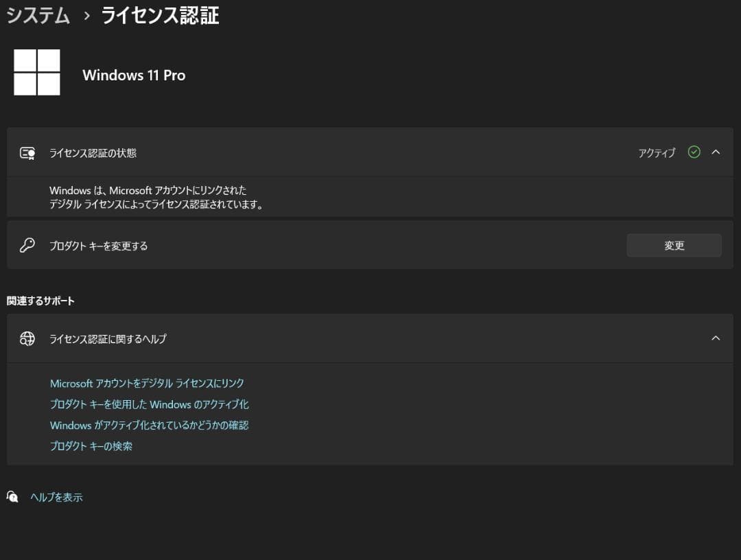Click the green activation checkmark icon
This screenshot has width=741, height=560.
(x=694, y=152)
